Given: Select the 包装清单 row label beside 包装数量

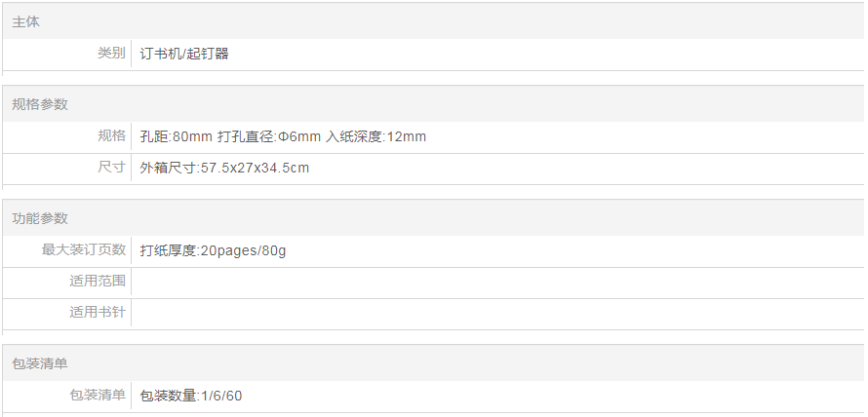Looking at the screenshot, I should [98, 395].
